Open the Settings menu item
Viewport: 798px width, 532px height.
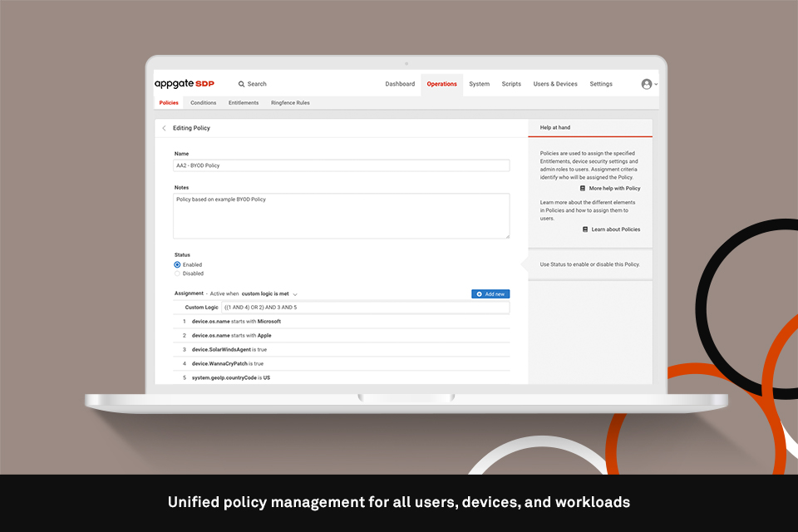pyautogui.click(x=601, y=84)
